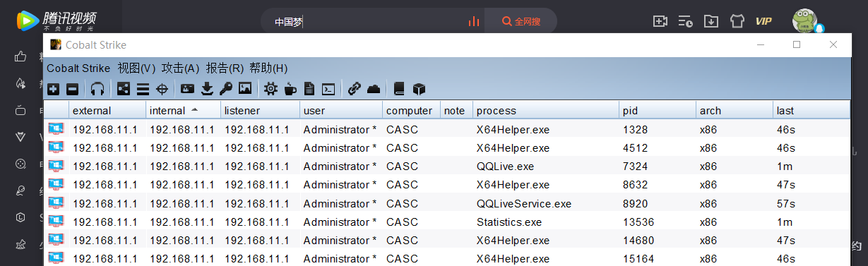This screenshot has width=868, height=266.
Task: Open the Credentials card icon
Action: point(187,89)
